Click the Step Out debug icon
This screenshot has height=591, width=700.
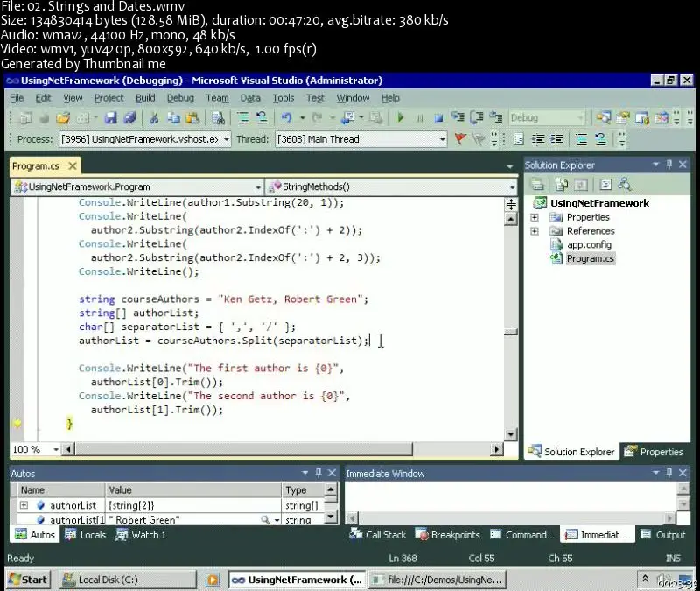(x=496, y=117)
